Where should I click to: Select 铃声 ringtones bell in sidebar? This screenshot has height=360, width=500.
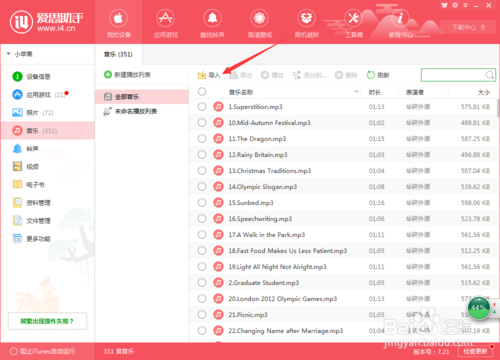pos(25,149)
